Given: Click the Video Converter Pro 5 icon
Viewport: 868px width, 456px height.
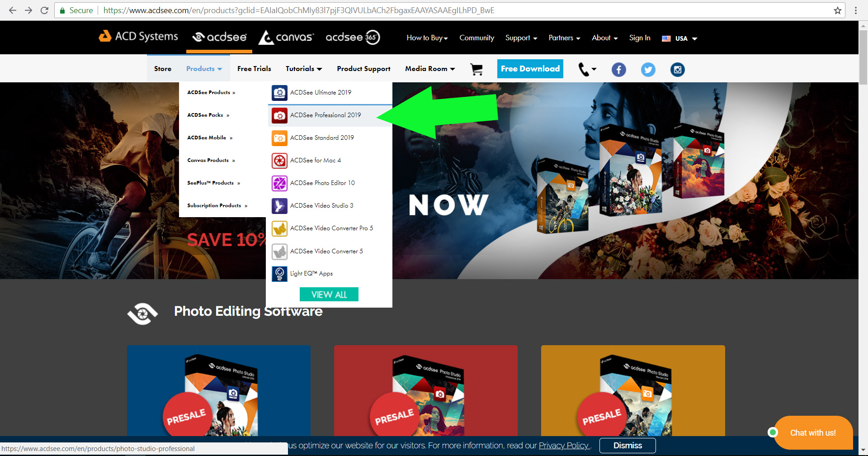Looking at the screenshot, I should tap(279, 228).
